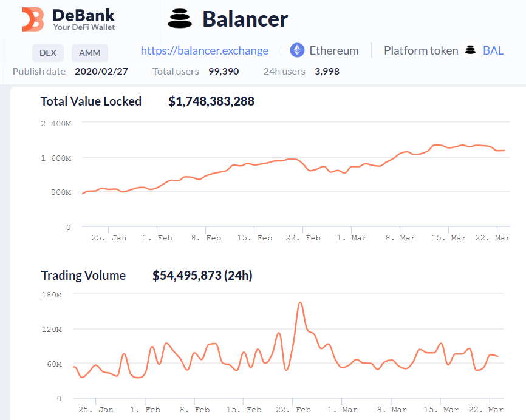526x420 pixels.
Task: Click the Ethereum chain icon
Action: [x=297, y=50]
